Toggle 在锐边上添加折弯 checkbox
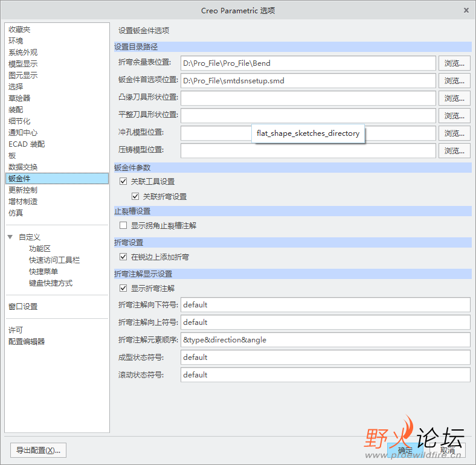The height and width of the screenshot is (465, 476). pyautogui.click(x=123, y=257)
